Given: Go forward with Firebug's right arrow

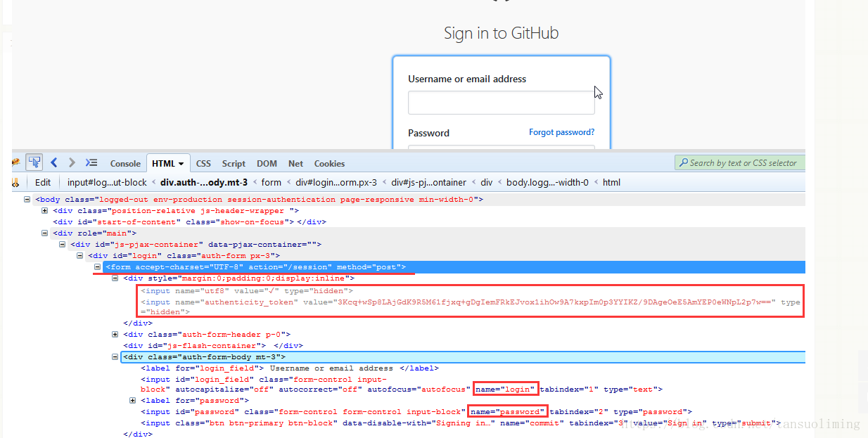Looking at the screenshot, I should point(72,162).
